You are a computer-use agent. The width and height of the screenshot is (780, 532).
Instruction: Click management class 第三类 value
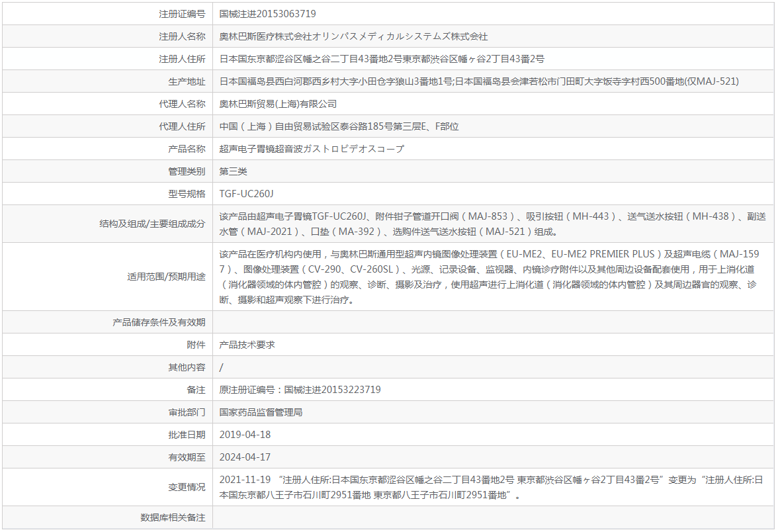(x=234, y=171)
